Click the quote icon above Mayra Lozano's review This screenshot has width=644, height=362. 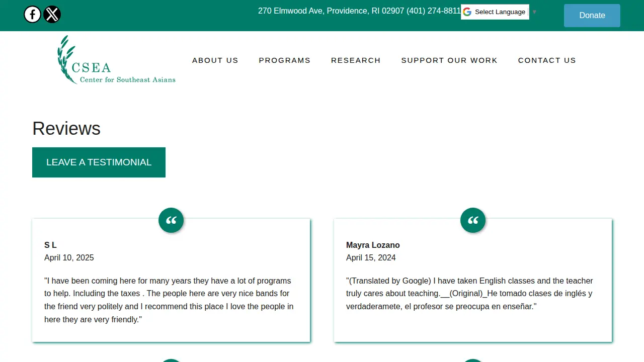(x=473, y=220)
